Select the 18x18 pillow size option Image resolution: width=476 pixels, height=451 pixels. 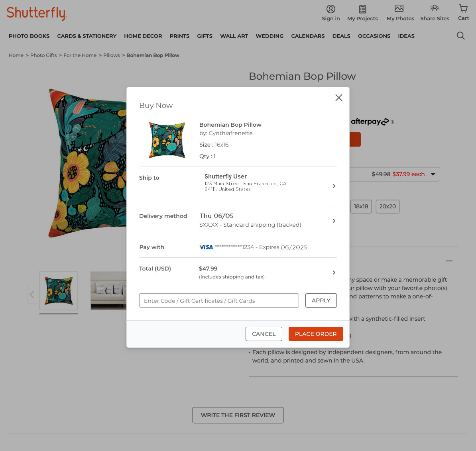coord(361,206)
